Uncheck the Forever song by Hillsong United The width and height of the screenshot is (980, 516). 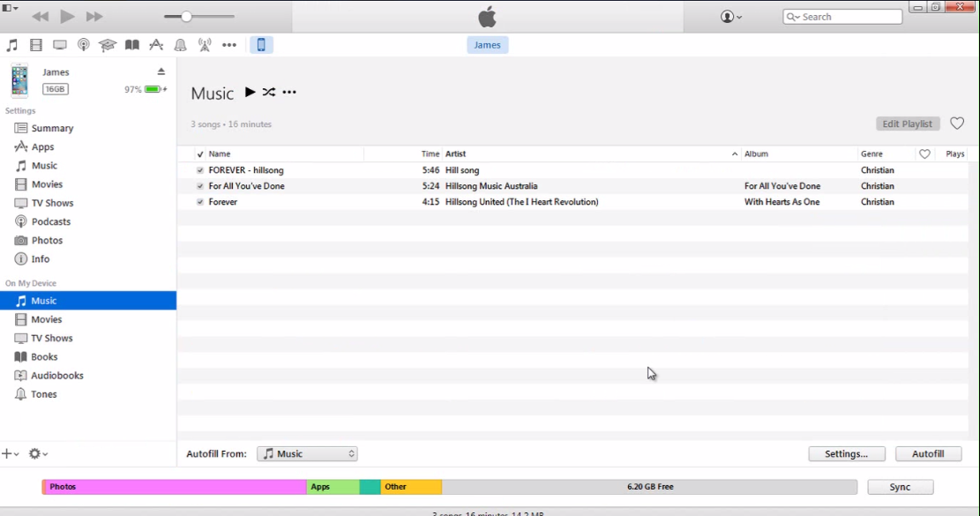(200, 202)
